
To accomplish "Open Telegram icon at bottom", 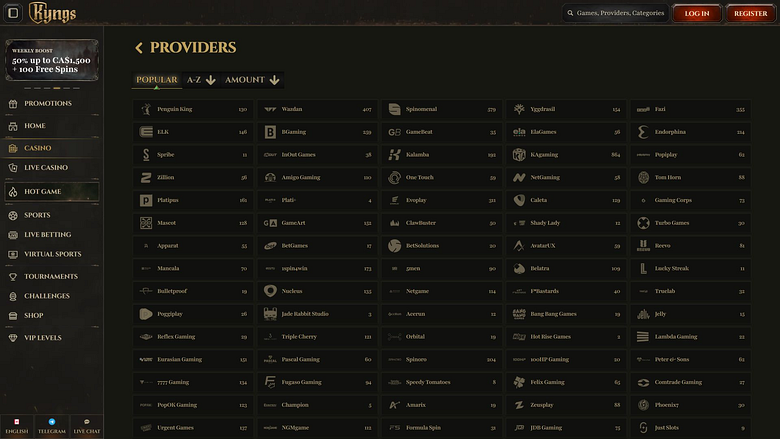I will pyautogui.click(x=52, y=422).
